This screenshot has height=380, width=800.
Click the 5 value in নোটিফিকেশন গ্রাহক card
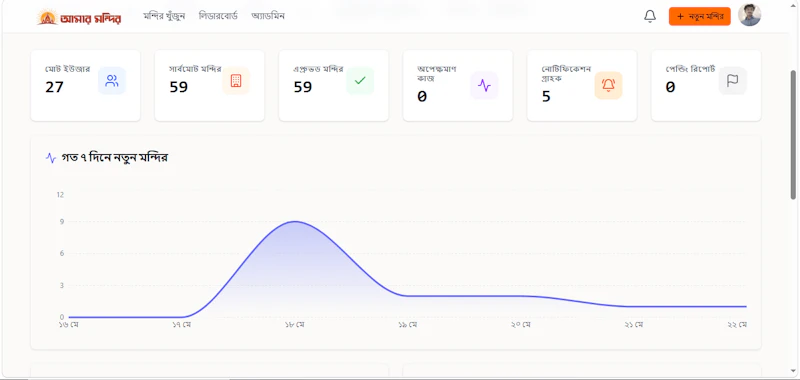coord(546,96)
